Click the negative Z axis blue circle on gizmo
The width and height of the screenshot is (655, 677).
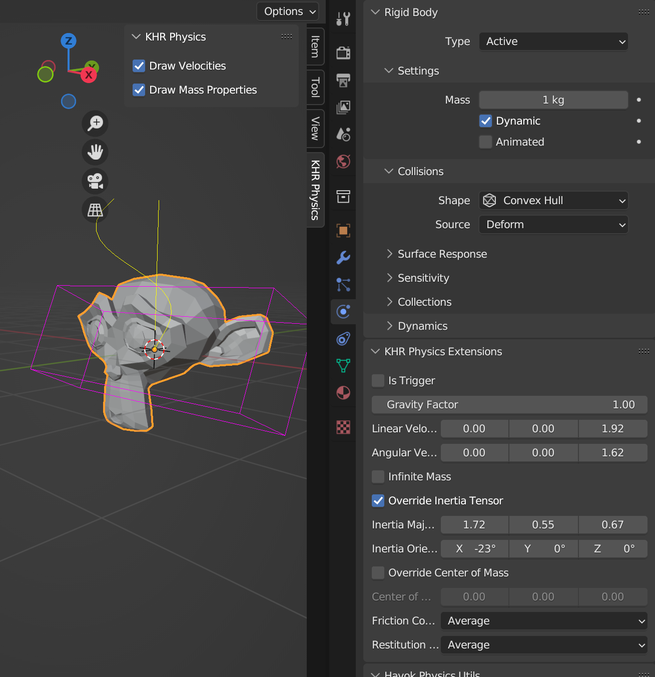pos(69,101)
